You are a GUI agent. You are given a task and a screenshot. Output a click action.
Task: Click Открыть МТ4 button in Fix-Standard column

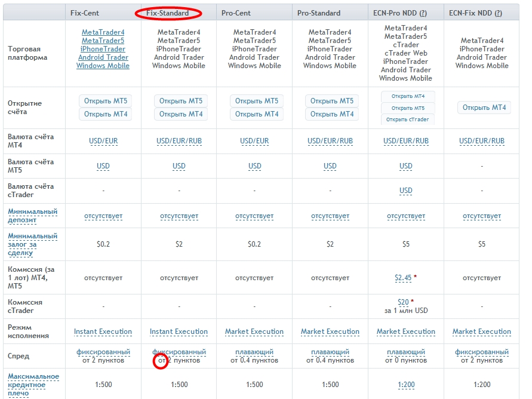point(181,114)
